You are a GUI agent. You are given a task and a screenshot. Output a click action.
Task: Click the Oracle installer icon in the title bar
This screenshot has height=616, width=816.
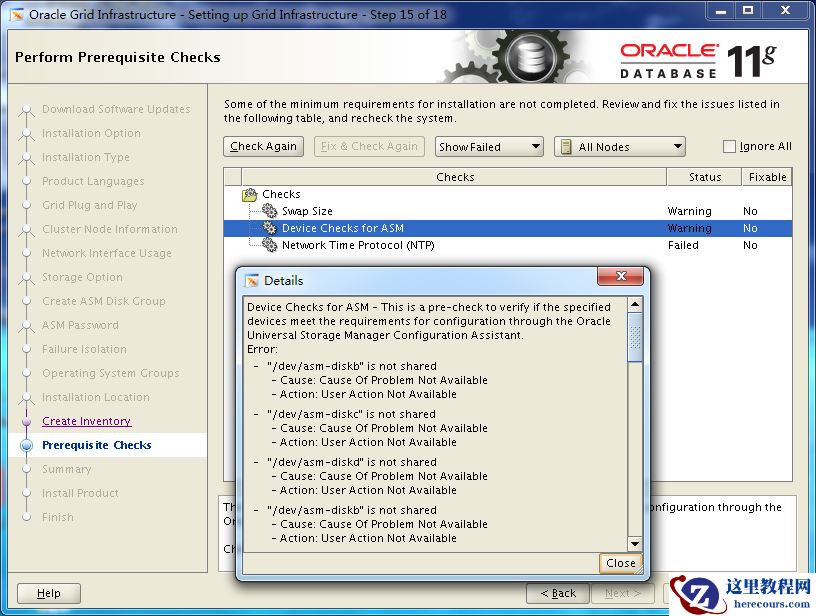(17, 15)
